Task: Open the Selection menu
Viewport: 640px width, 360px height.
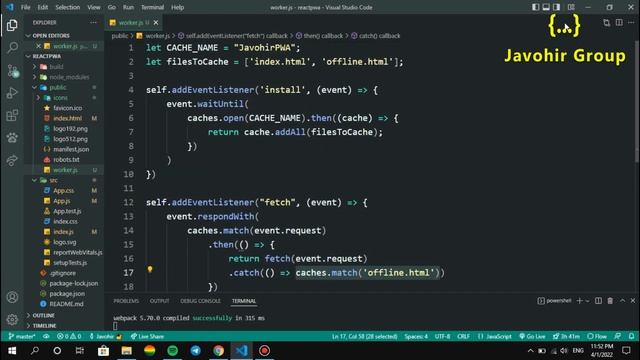Action: 68,7
